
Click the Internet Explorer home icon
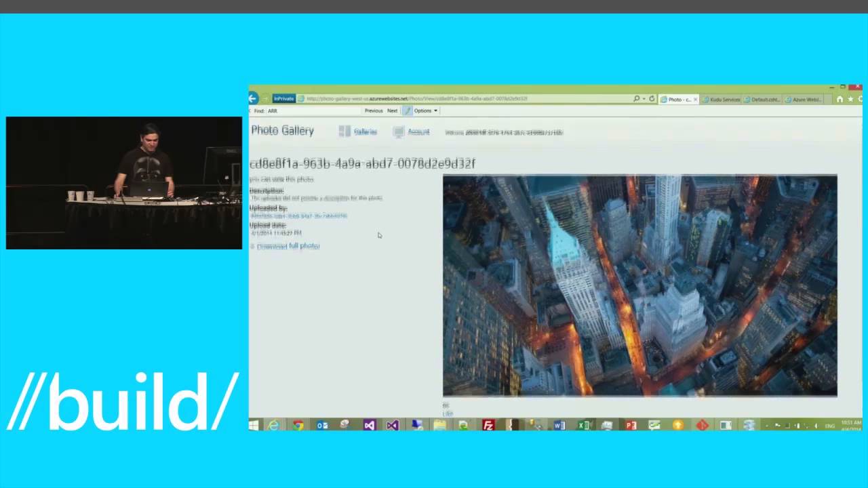840,99
